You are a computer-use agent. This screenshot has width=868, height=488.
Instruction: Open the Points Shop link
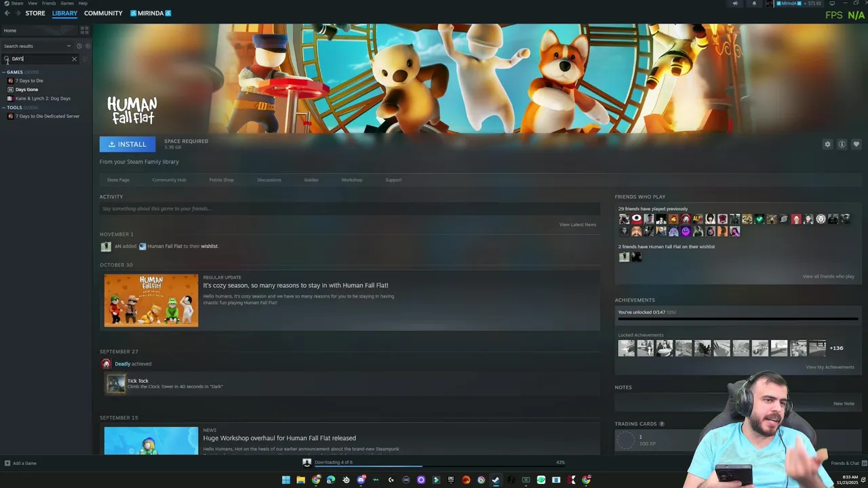[221, 180]
